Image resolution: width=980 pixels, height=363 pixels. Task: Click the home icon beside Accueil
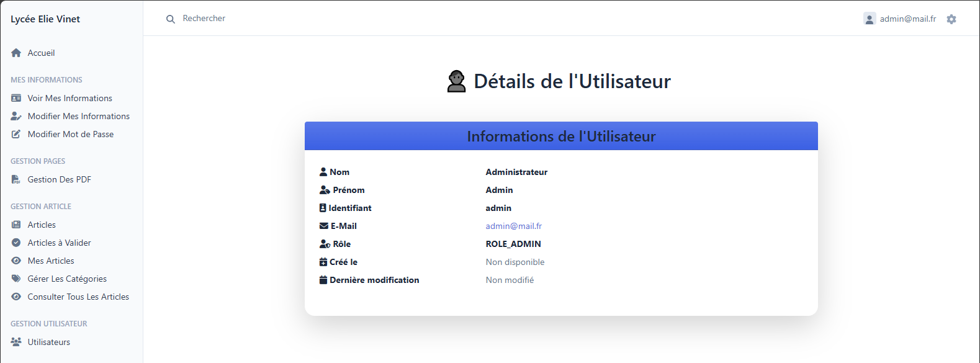point(16,53)
